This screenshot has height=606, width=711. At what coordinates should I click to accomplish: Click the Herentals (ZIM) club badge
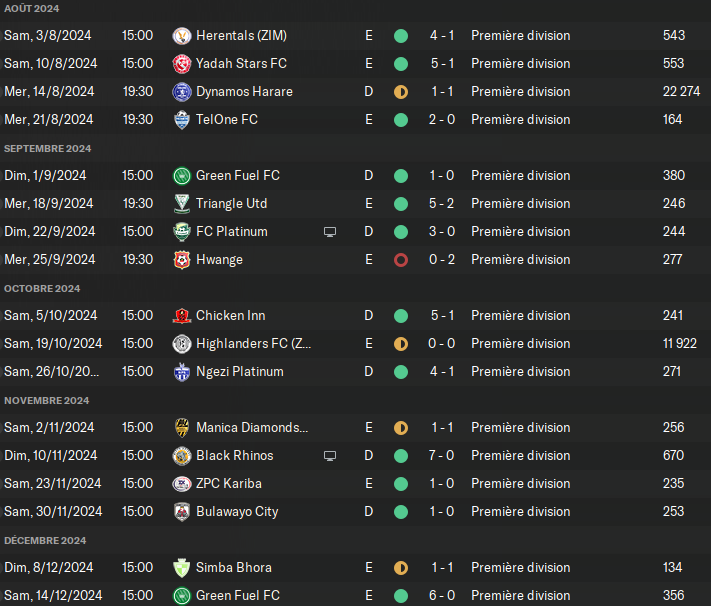click(182, 36)
